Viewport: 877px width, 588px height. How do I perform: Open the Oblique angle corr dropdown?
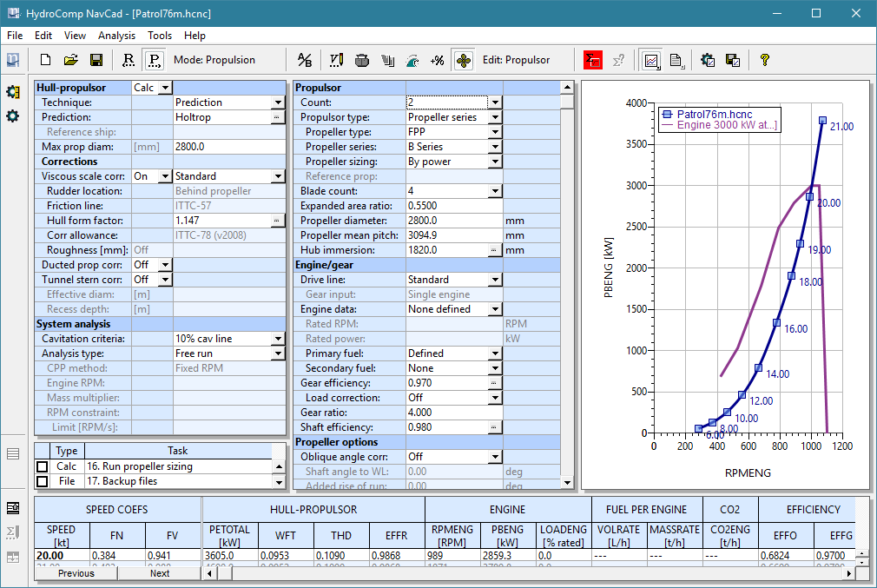point(495,457)
